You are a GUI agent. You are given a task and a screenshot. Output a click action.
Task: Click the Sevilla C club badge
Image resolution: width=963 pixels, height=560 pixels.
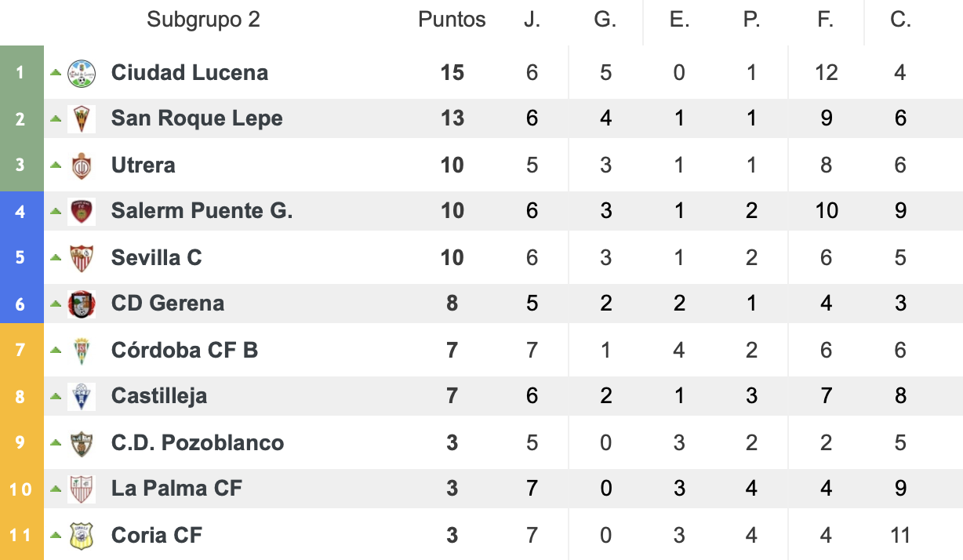(82, 258)
